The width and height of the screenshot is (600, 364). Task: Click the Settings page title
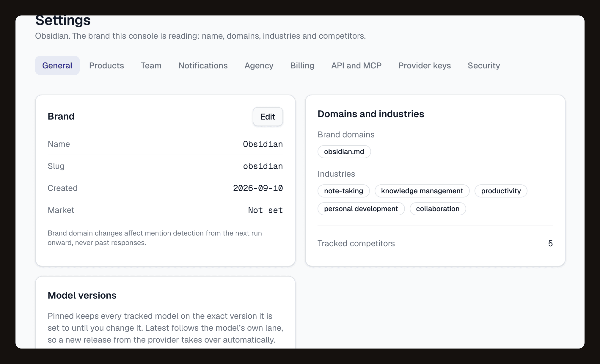(x=63, y=20)
